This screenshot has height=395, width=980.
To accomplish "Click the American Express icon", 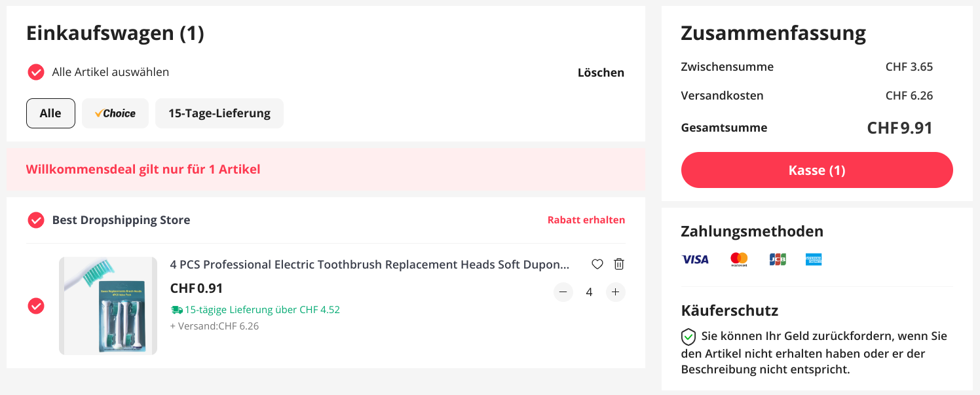I will [x=814, y=259].
